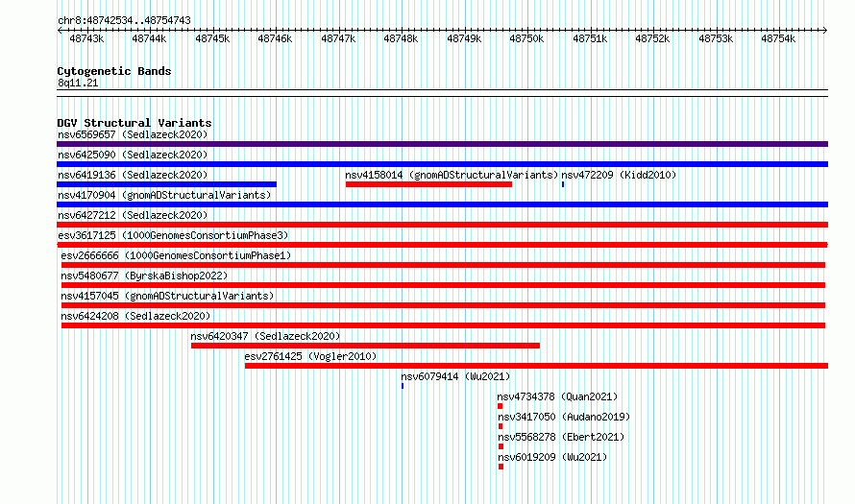Click the 48750k ruler tick label
Viewport: 855px width, 504px height.
click(x=527, y=38)
